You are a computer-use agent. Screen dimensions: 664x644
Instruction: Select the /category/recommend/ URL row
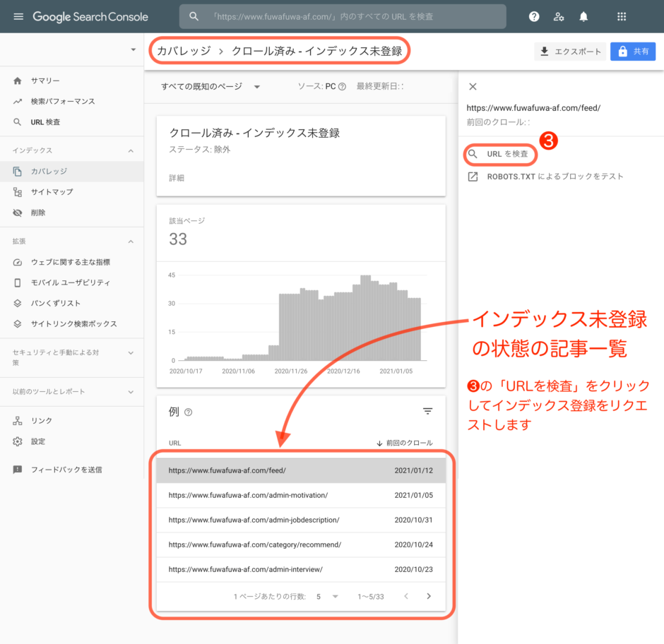(x=301, y=544)
